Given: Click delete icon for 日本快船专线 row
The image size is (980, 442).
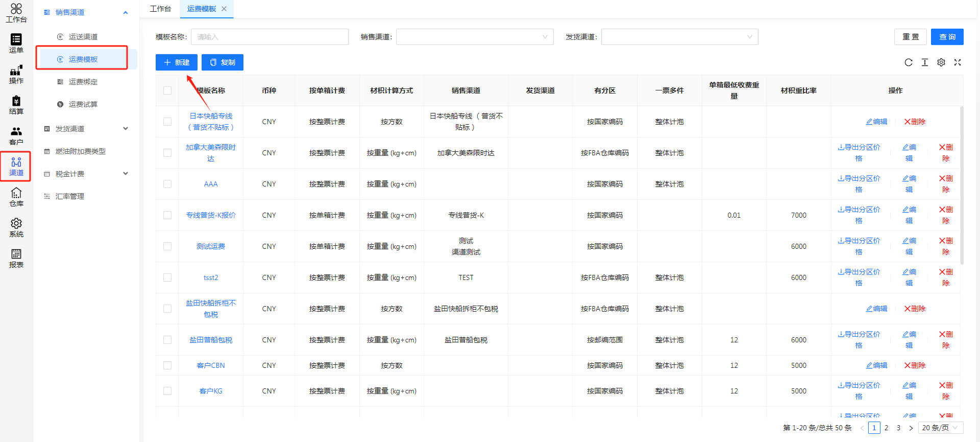Looking at the screenshot, I should click(x=915, y=122).
